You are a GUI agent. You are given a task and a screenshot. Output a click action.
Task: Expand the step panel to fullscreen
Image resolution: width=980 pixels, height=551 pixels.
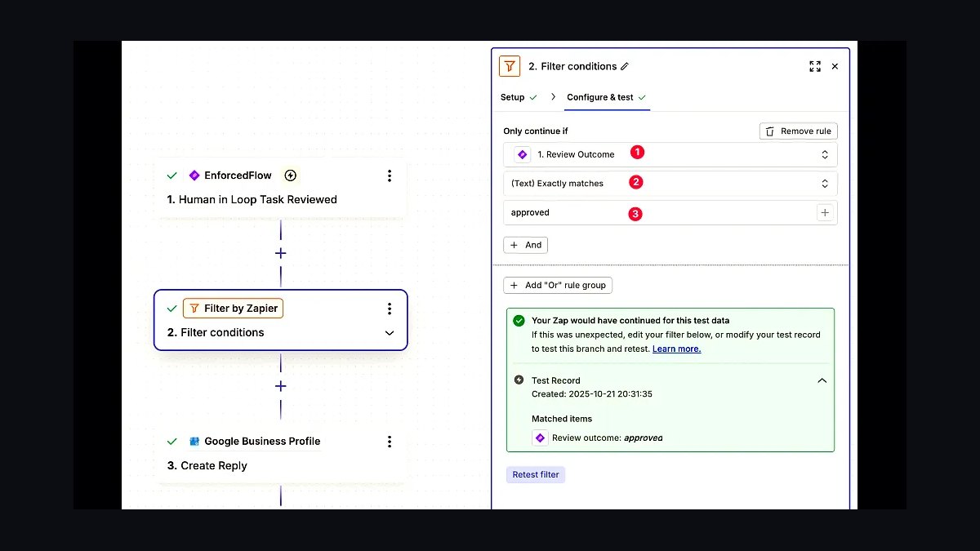point(815,66)
